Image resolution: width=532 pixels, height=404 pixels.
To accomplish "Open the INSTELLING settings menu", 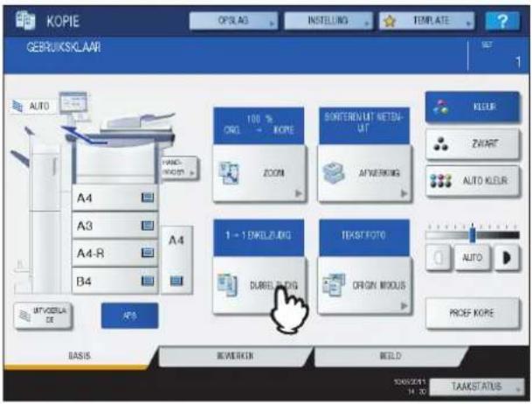I will point(328,21).
